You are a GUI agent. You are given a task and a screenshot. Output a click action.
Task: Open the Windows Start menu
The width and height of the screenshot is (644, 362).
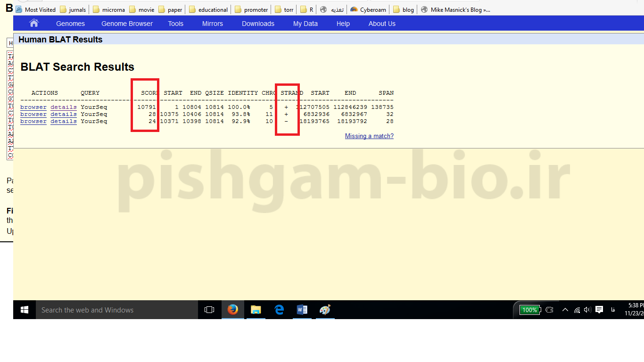[25, 310]
